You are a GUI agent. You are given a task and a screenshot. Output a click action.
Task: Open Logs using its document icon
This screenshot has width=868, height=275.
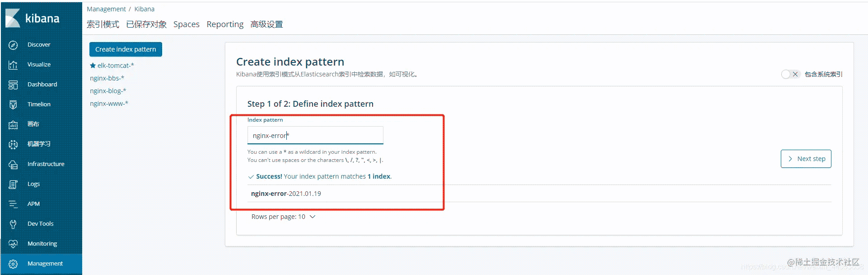coord(13,184)
